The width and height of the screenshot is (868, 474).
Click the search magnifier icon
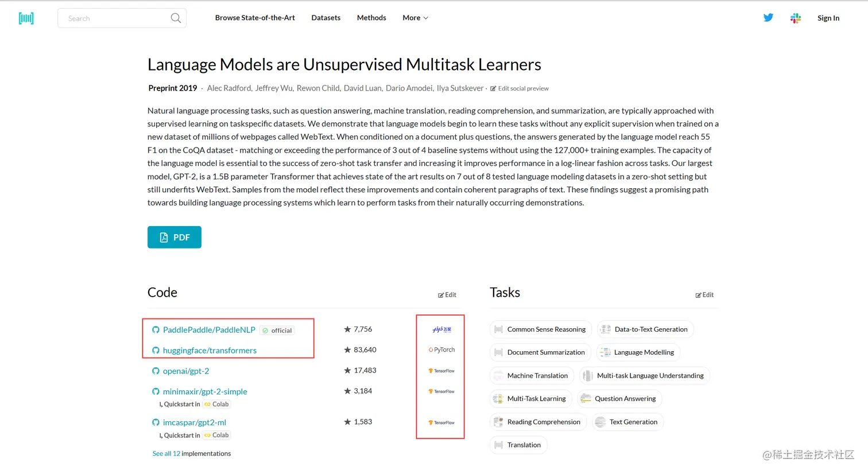click(x=176, y=18)
